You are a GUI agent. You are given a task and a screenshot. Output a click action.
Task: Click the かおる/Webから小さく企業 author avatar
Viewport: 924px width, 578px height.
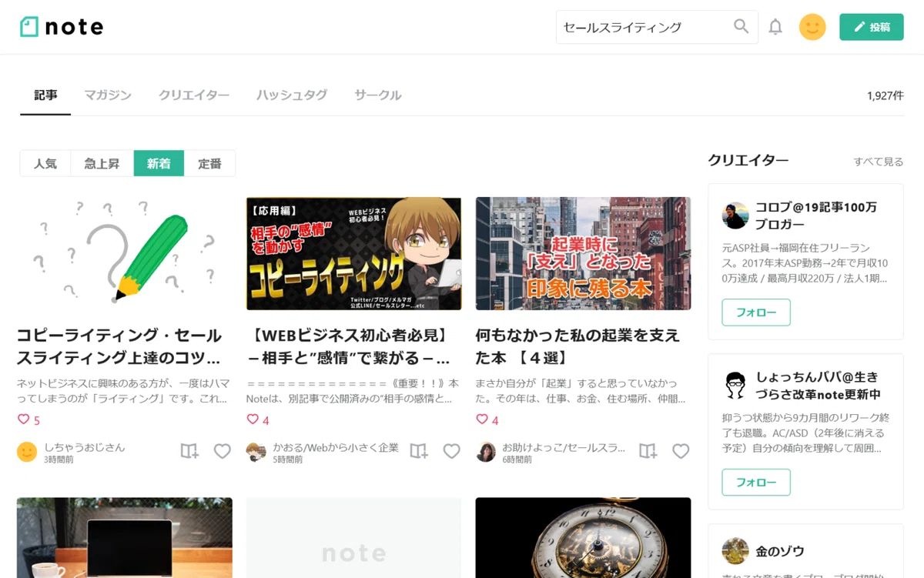256,452
